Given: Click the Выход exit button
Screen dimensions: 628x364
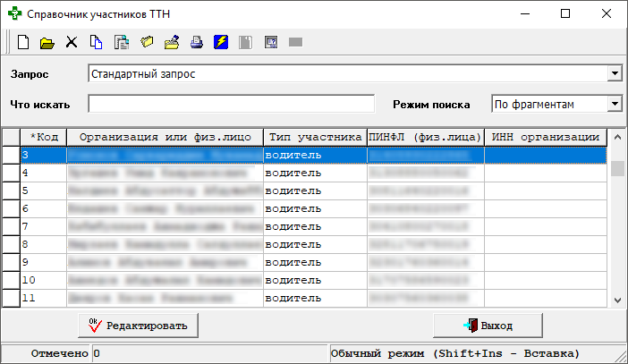Looking at the screenshot, I should (488, 326).
